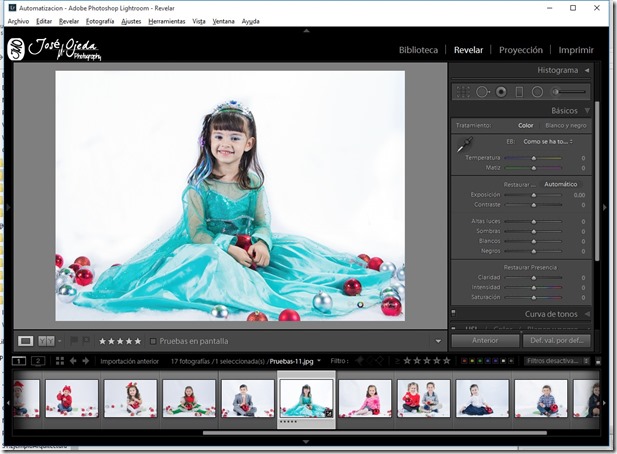This screenshot has height=454, width=617.
Task: Show main window display 1
Action: click(x=19, y=361)
